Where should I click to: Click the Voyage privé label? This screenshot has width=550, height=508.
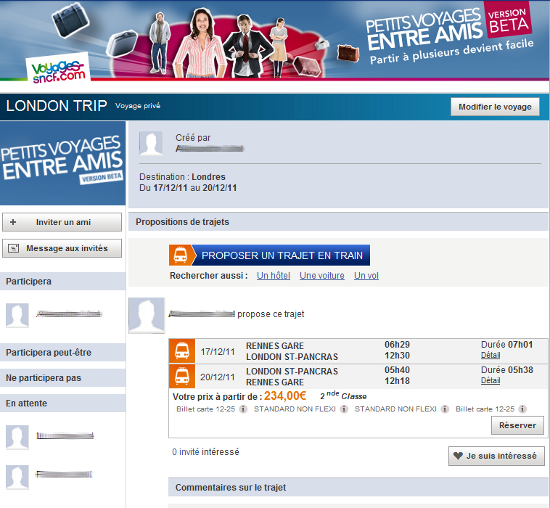pos(138,106)
